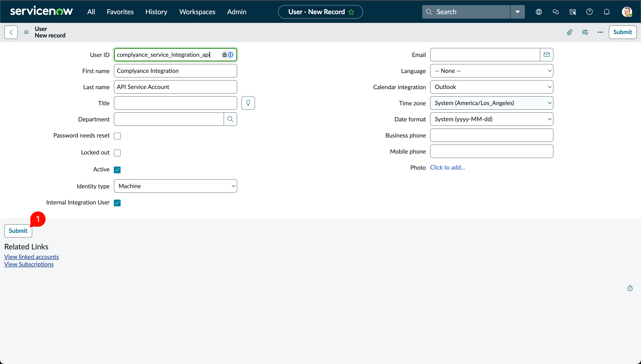Enable the Locked out checkbox
This screenshot has width=641, height=364.
click(x=117, y=153)
